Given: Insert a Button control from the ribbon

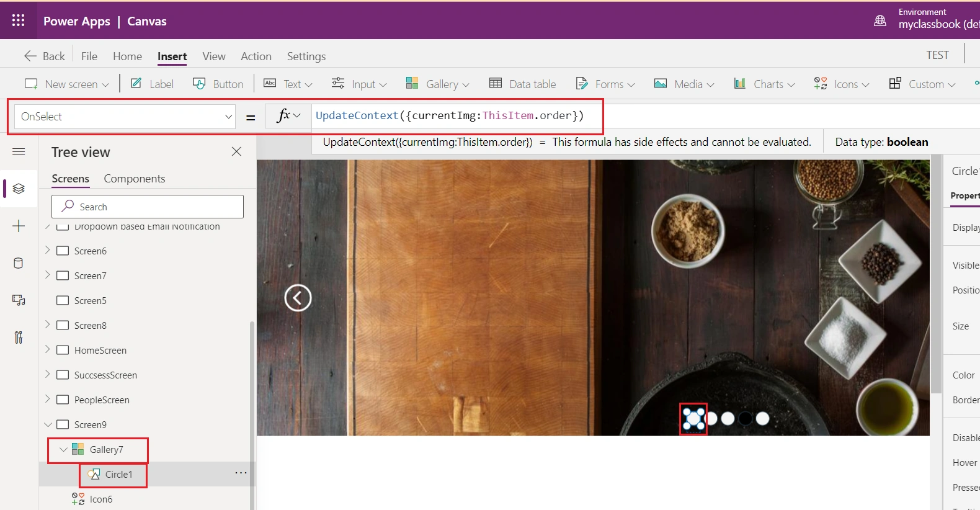Looking at the screenshot, I should (218, 84).
